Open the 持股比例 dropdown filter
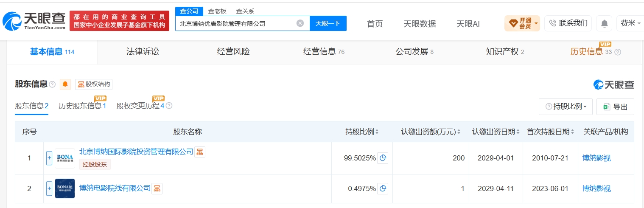The height and width of the screenshot is (208, 644). click(566, 107)
